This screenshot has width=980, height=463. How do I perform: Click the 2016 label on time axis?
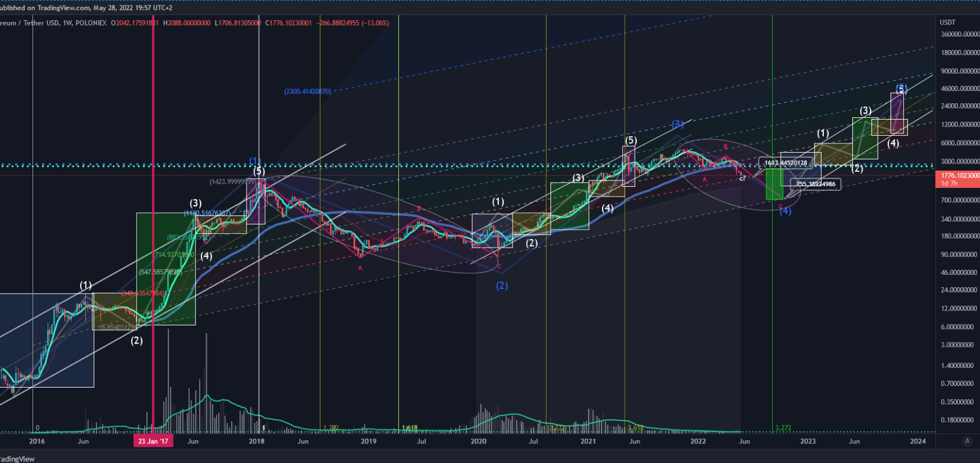point(37,442)
